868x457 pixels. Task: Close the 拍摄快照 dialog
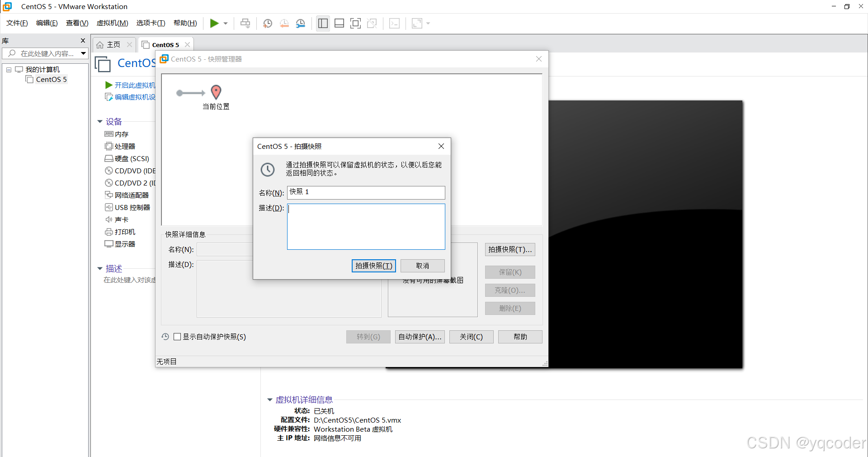pos(441,146)
